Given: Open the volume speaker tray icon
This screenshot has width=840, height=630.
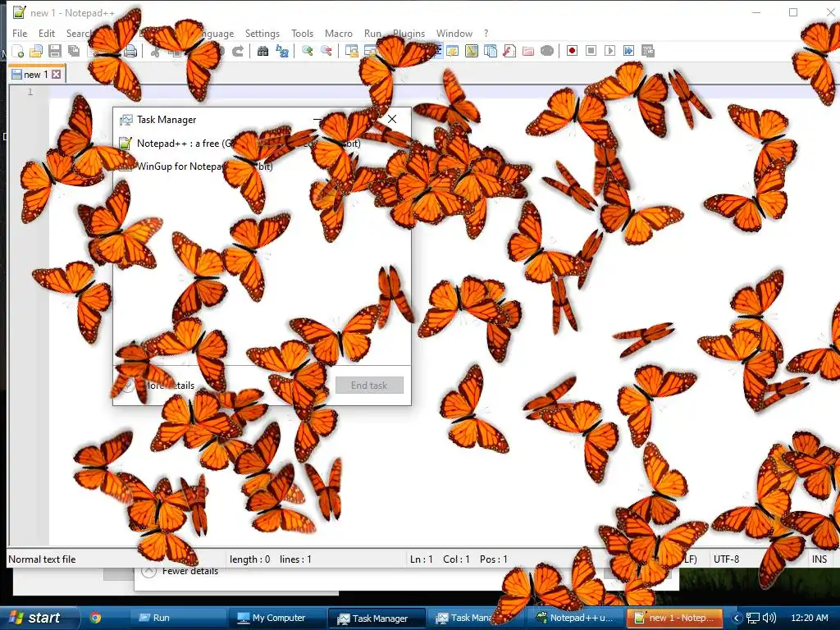Looking at the screenshot, I should point(769,619).
